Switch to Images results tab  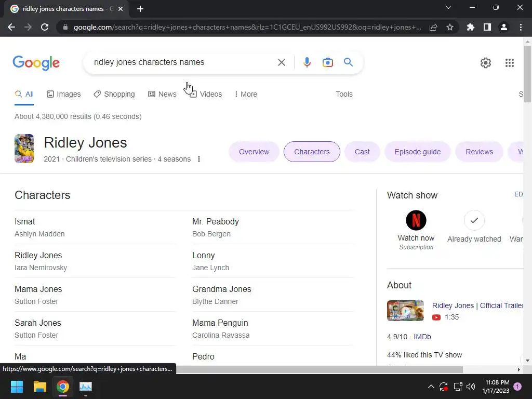pos(63,94)
